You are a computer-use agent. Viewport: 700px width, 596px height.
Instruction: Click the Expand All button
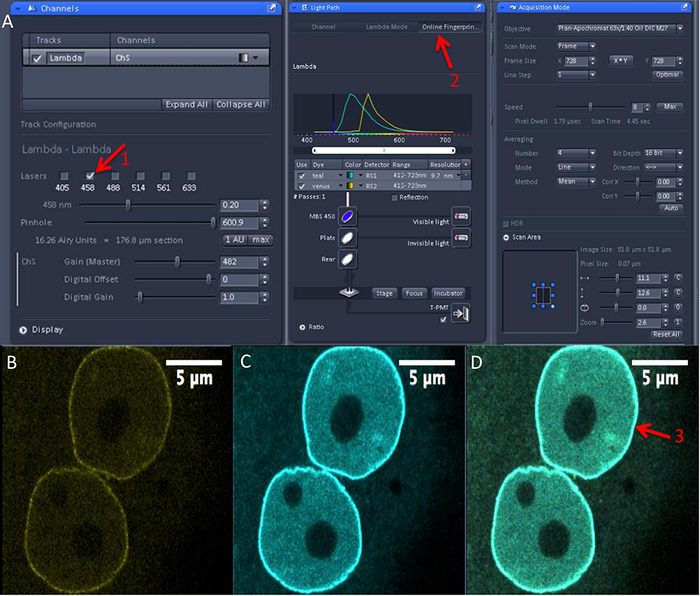coord(185,104)
